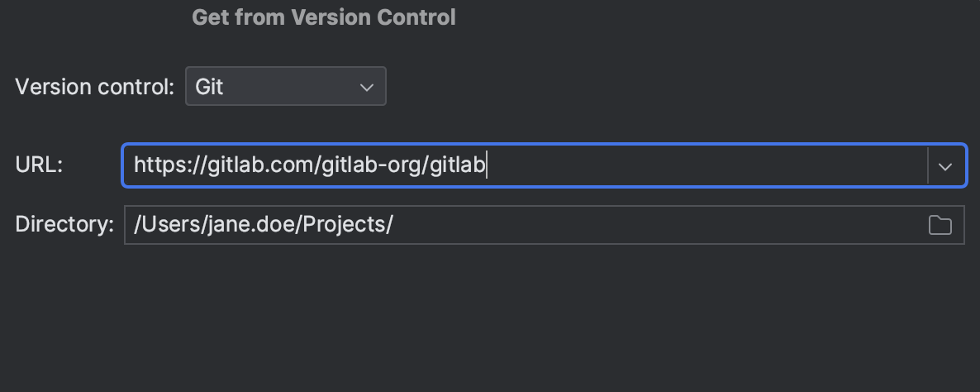The image size is (980, 392).
Task: Click the "Version control:" label
Action: pos(94,87)
